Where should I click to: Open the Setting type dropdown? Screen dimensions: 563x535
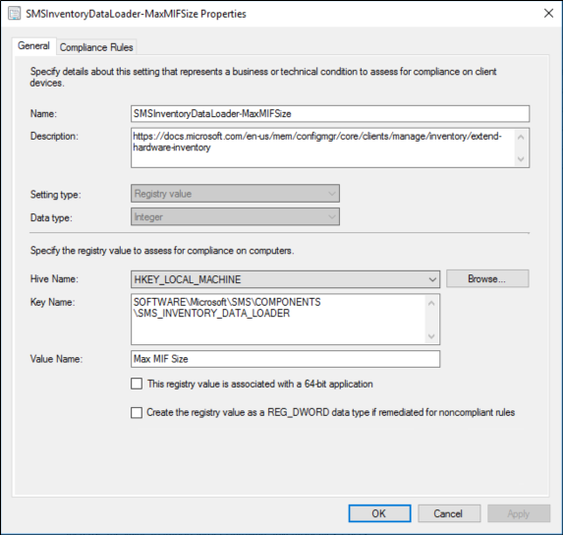[x=235, y=194]
